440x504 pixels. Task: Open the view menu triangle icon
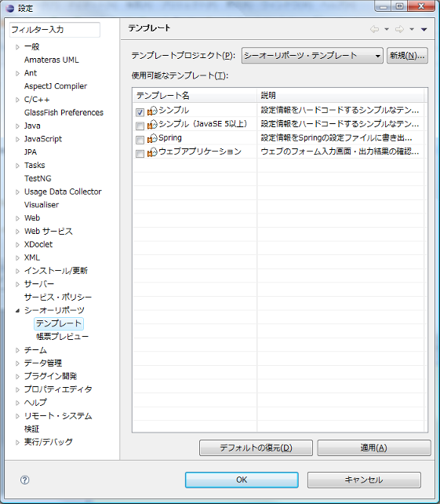pos(424,29)
